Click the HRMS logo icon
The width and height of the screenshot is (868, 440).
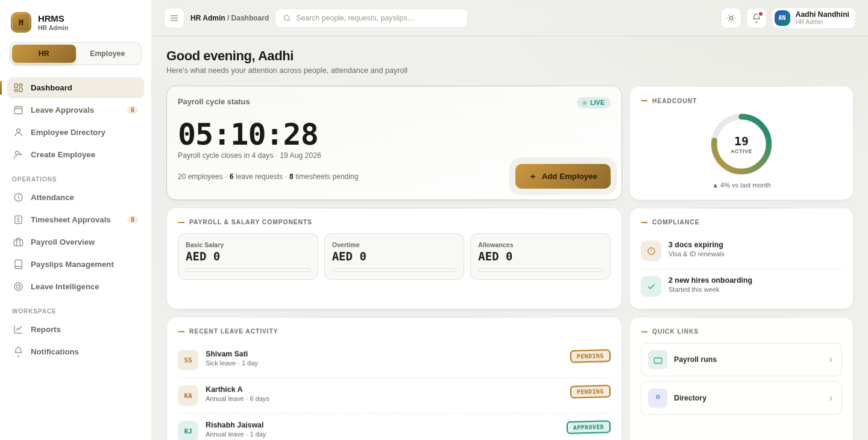21,22
